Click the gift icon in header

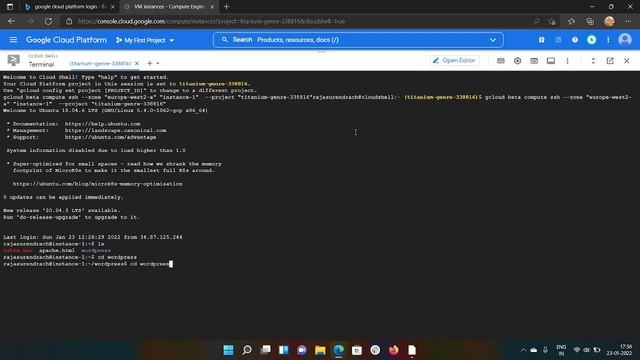(541, 40)
